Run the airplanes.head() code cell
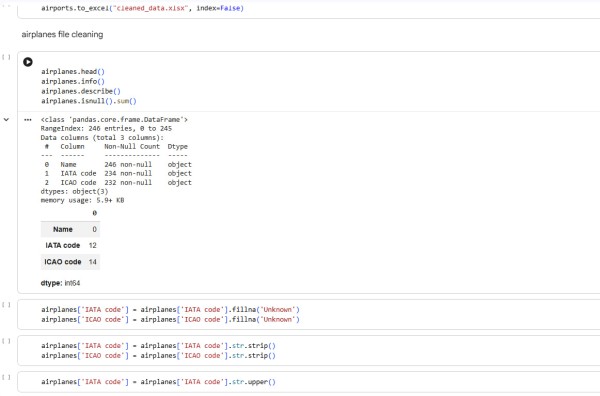This screenshot has height=396, width=600. pos(28,62)
